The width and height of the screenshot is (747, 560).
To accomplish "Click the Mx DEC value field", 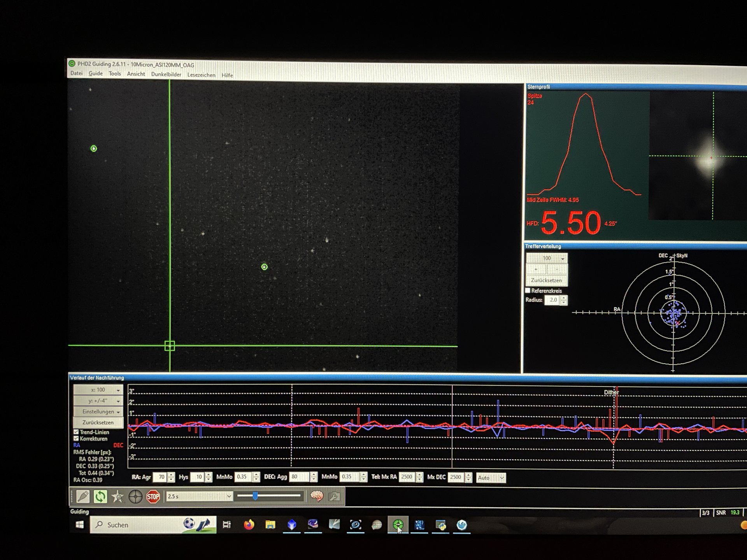I will pos(456,477).
